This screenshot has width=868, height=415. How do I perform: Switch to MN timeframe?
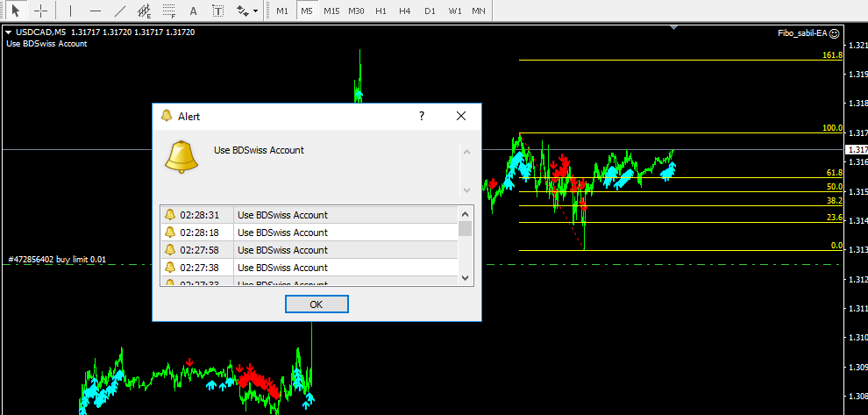(479, 11)
